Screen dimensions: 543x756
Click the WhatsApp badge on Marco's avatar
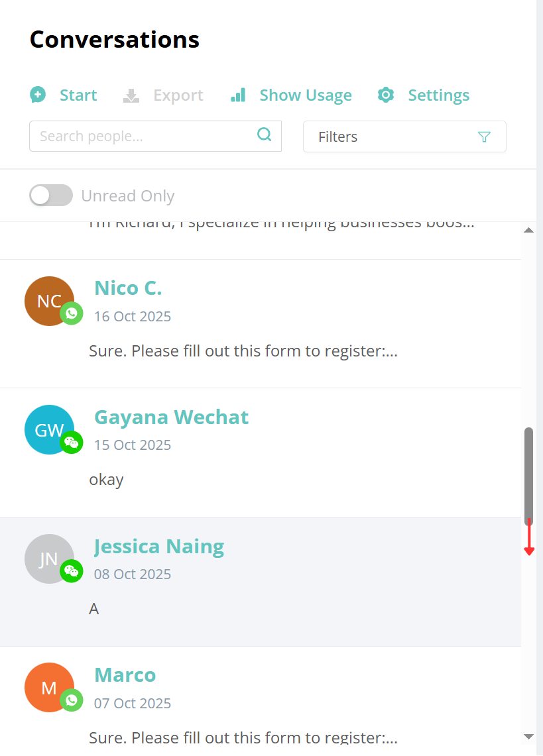72,700
